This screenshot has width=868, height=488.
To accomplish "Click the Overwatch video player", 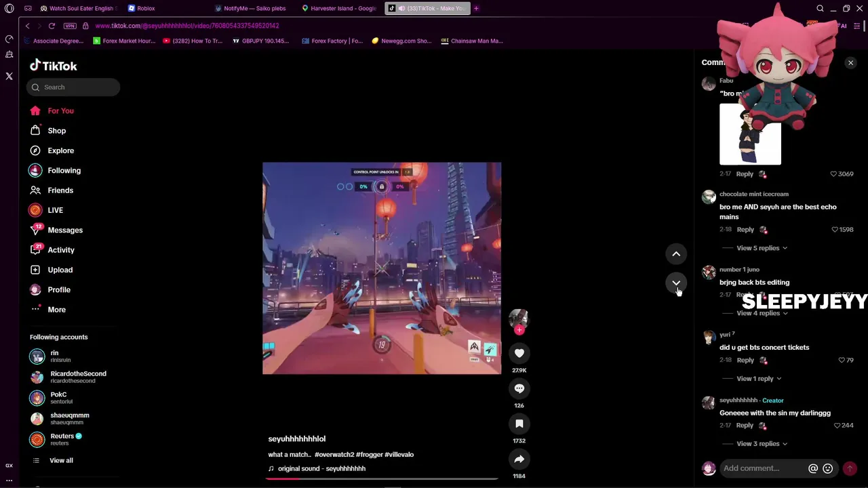I will [x=382, y=268].
